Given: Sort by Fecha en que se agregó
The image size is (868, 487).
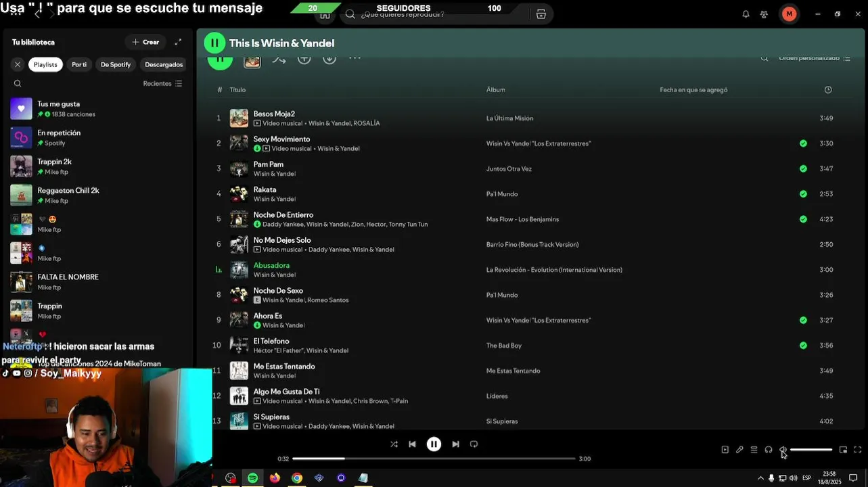Looking at the screenshot, I should point(693,90).
